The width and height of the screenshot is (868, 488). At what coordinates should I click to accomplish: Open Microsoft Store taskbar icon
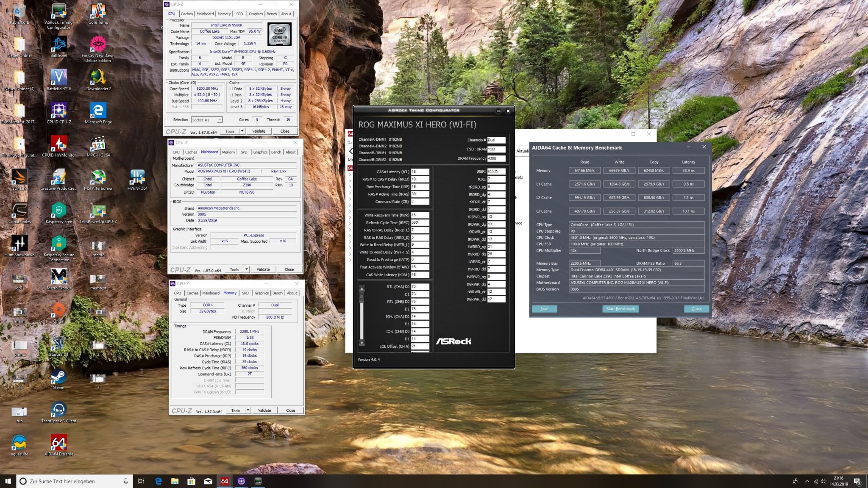(191, 481)
